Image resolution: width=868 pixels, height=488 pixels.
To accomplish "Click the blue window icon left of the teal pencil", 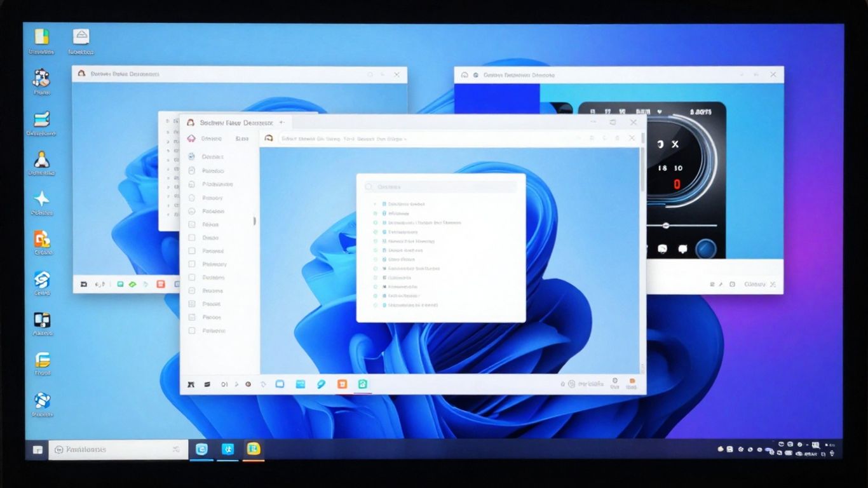I will 301,384.
